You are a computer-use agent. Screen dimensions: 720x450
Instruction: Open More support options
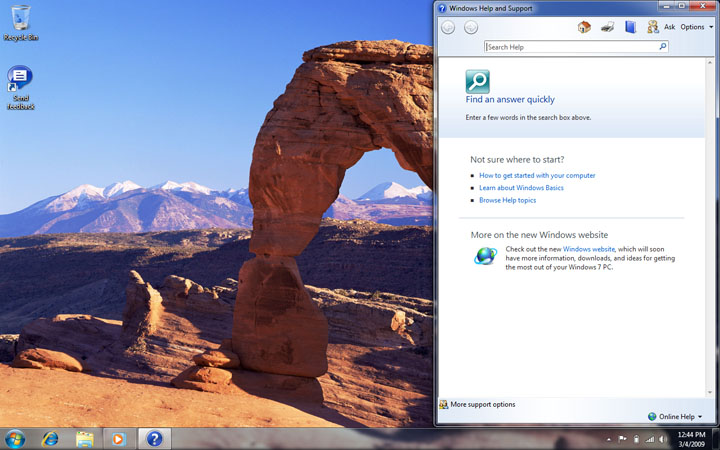click(478, 405)
